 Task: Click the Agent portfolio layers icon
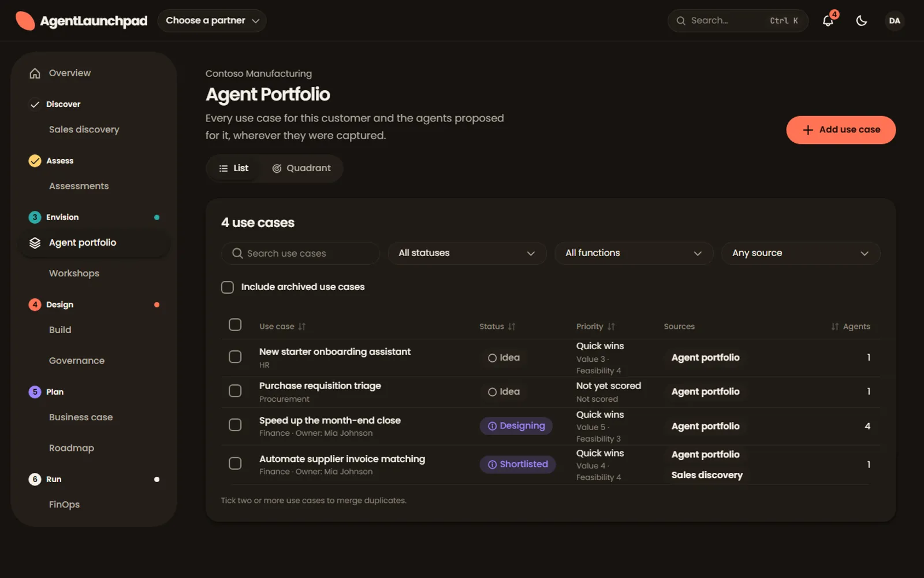point(35,243)
